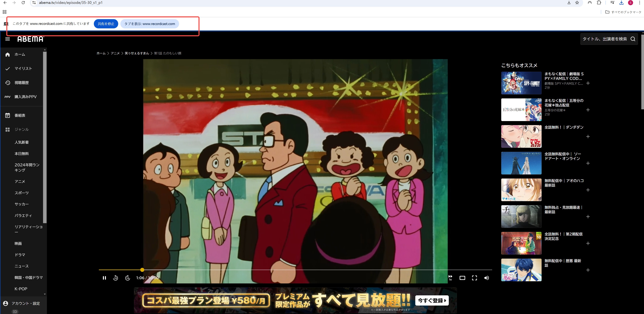
Task: Open 視聴履歴 in sidebar
Action: [x=22, y=83]
